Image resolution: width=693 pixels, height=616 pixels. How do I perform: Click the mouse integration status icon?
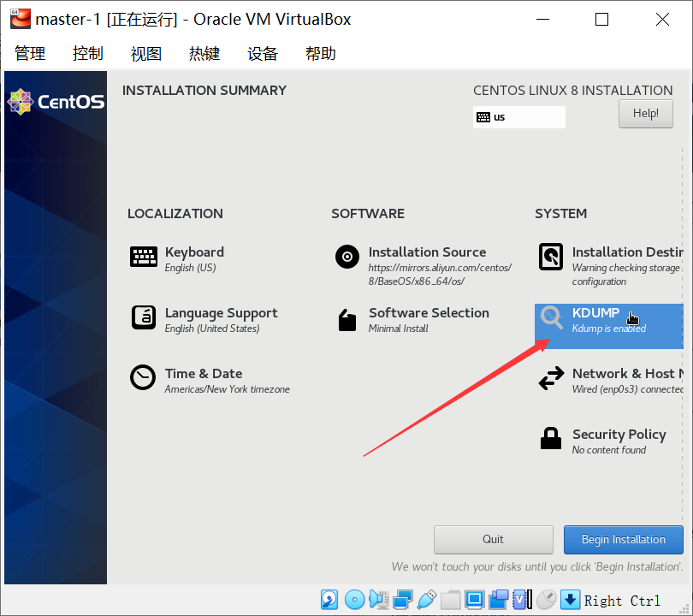click(546, 600)
